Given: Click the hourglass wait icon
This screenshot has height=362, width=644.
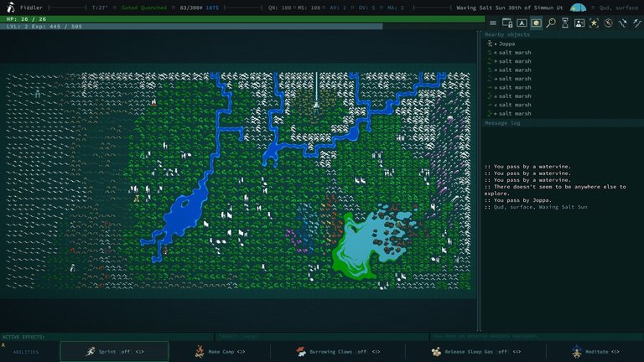Looking at the screenshot, I should click(565, 23).
